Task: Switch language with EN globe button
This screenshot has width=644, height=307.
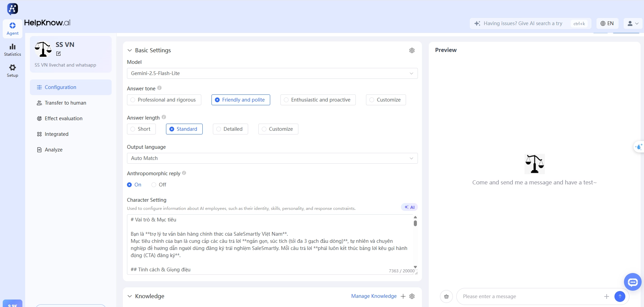Action: click(607, 23)
